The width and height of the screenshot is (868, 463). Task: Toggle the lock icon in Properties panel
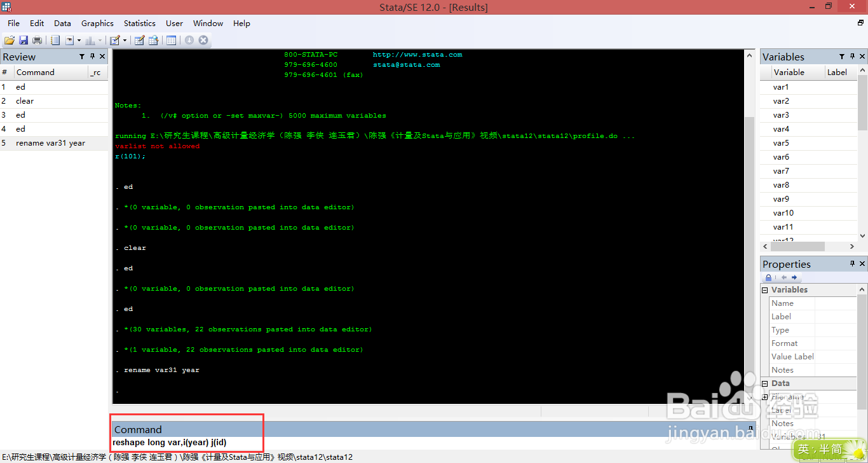click(x=768, y=277)
